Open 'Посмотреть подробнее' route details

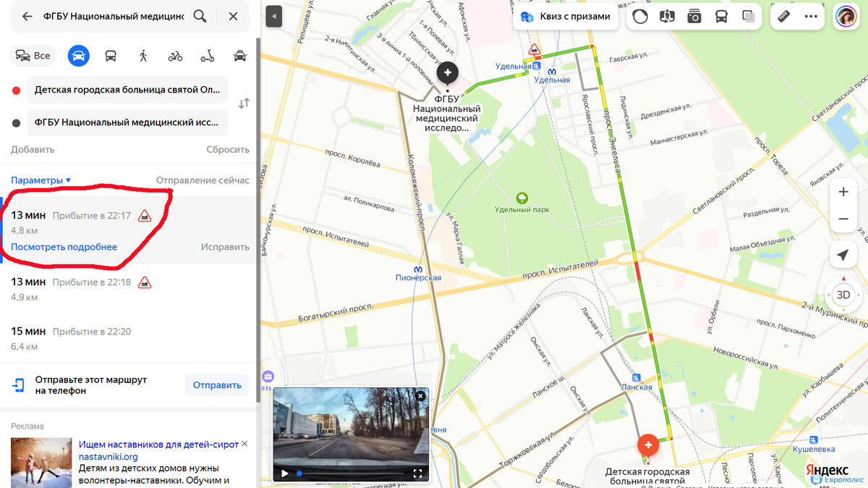tap(64, 247)
